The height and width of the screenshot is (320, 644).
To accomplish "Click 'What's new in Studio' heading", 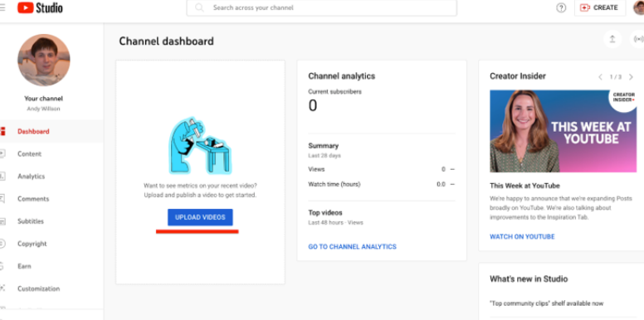I will click(x=528, y=279).
